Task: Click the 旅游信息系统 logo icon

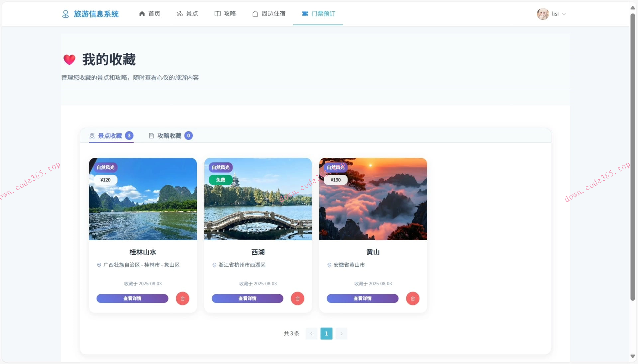Action: click(x=65, y=14)
